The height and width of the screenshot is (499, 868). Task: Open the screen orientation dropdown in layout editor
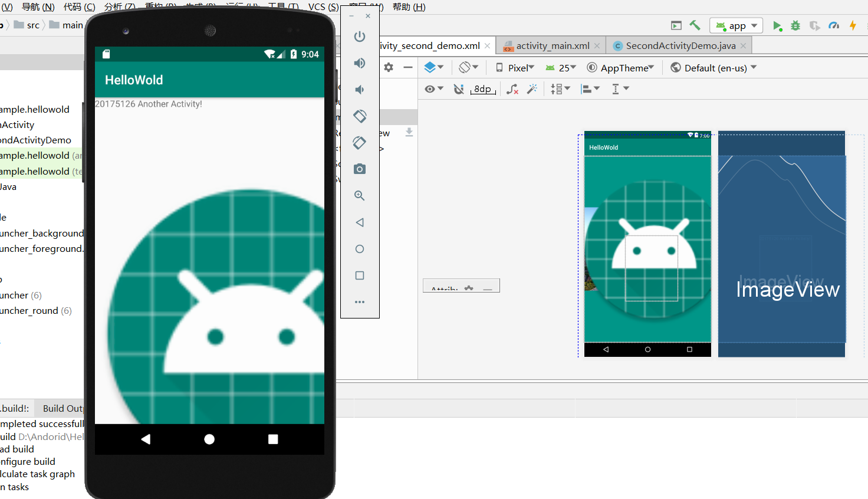click(x=469, y=67)
